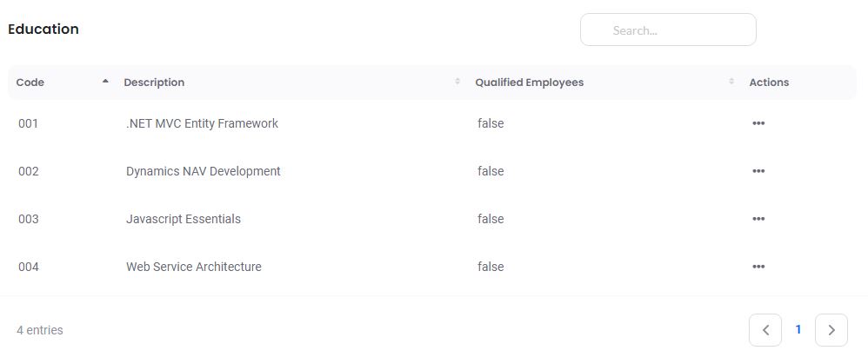Click the Javascript Essentials description text

tap(183, 219)
